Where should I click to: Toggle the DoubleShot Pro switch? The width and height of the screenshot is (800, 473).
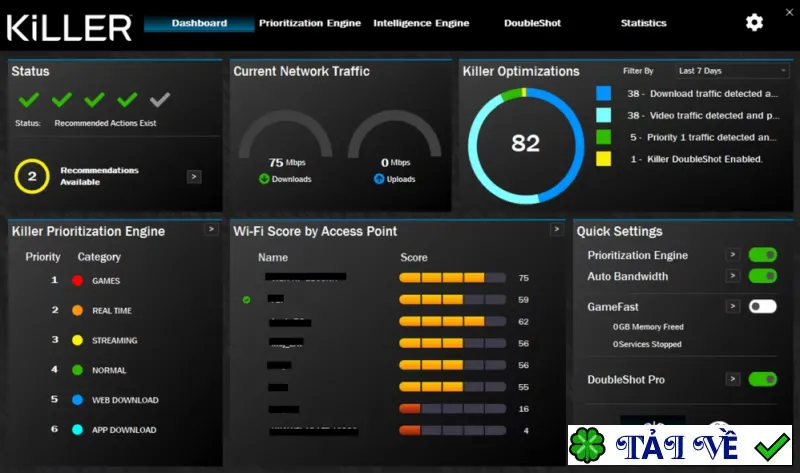pyautogui.click(x=763, y=379)
